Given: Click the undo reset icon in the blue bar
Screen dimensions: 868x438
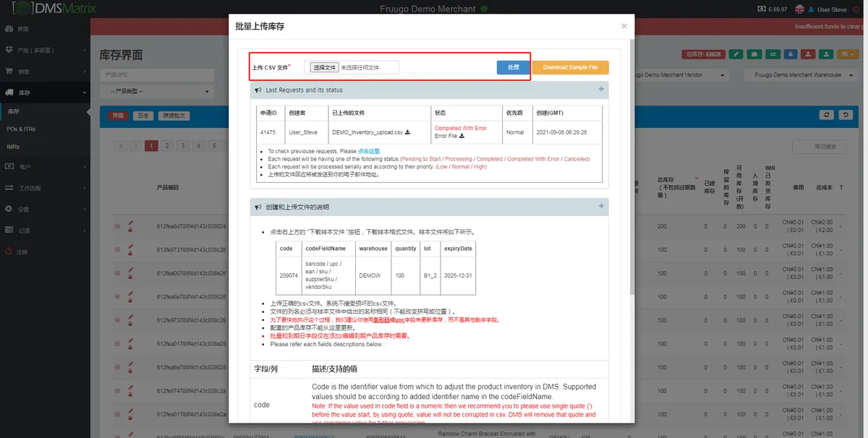Looking at the screenshot, I should (x=846, y=115).
